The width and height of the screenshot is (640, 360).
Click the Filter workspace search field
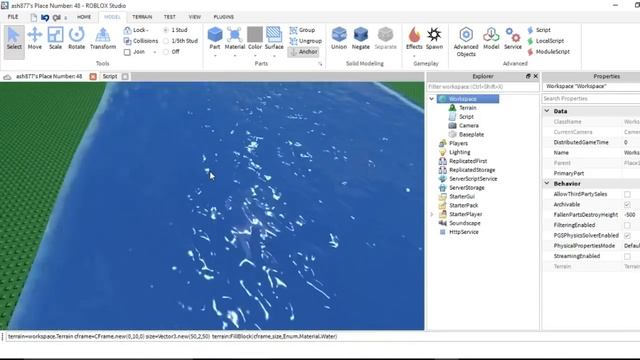(x=483, y=87)
